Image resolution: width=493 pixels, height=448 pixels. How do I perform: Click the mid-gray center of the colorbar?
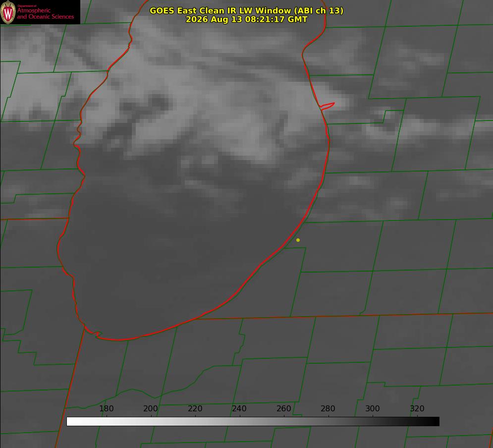[253, 421]
